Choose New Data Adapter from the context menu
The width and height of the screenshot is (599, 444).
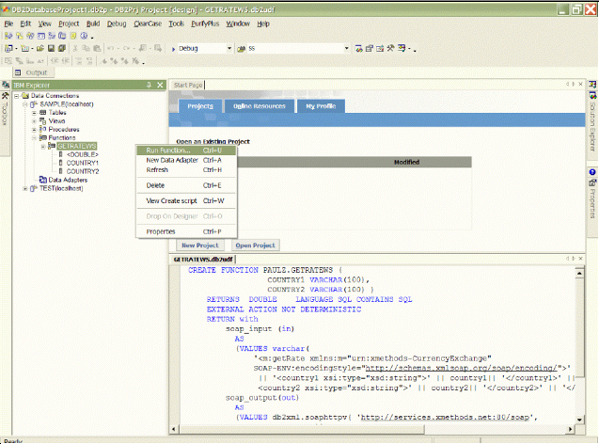186,160
